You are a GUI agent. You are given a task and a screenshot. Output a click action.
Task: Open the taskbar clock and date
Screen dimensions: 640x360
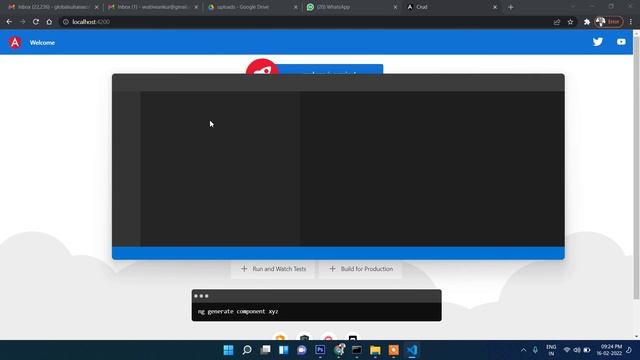609,350
